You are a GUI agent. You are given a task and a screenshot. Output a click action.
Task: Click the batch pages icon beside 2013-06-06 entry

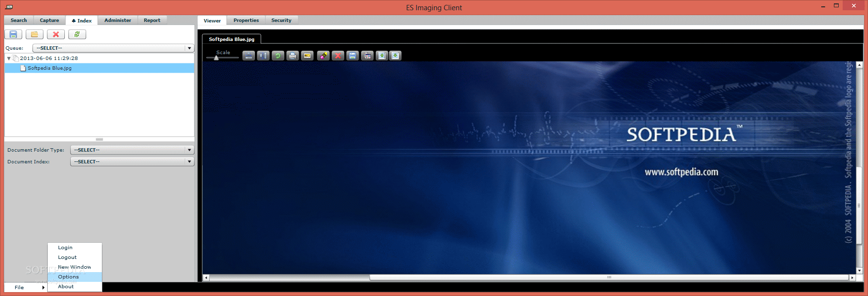coord(16,58)
